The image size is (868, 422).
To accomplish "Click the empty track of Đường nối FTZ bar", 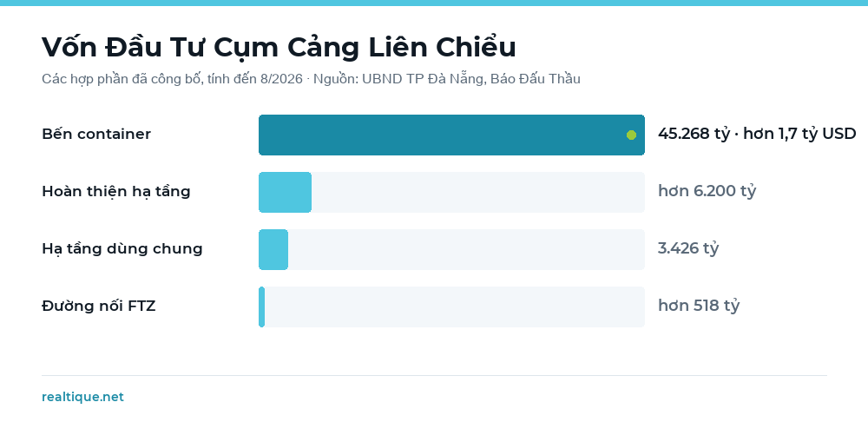I will coord(455,307).
